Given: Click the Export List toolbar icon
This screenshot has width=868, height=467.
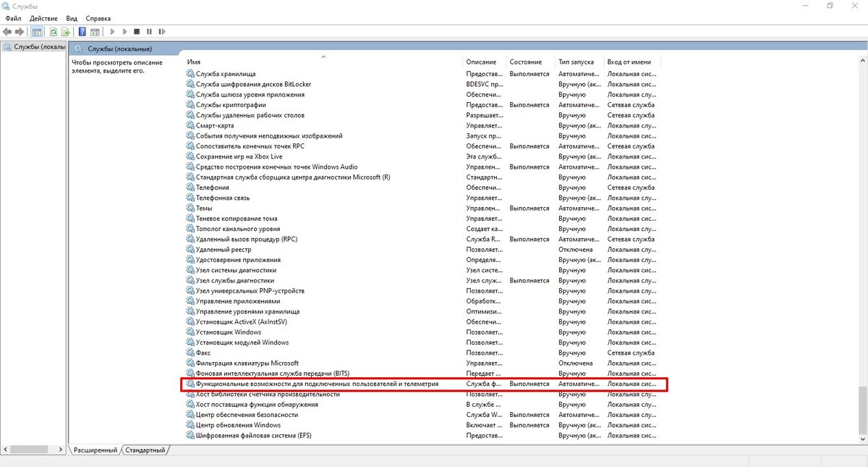Looking at the screenshot, I should pos(65,32).
